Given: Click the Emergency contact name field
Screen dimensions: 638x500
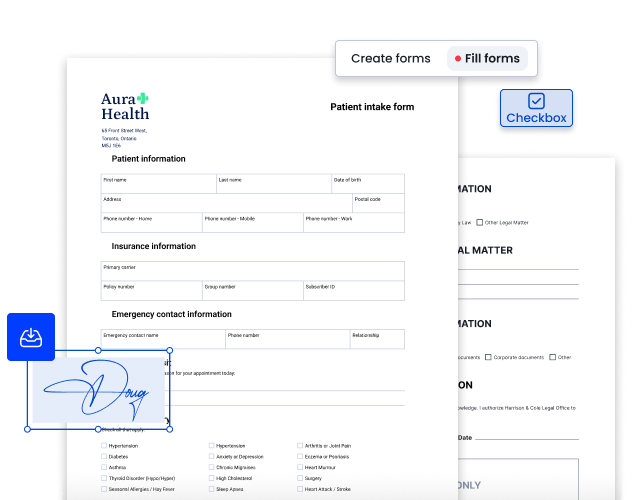Looking at the screenshot, I should (163, 339).
